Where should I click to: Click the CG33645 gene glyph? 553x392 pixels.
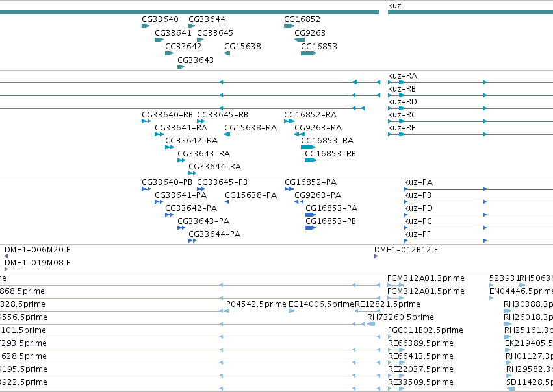coord(200,40)
